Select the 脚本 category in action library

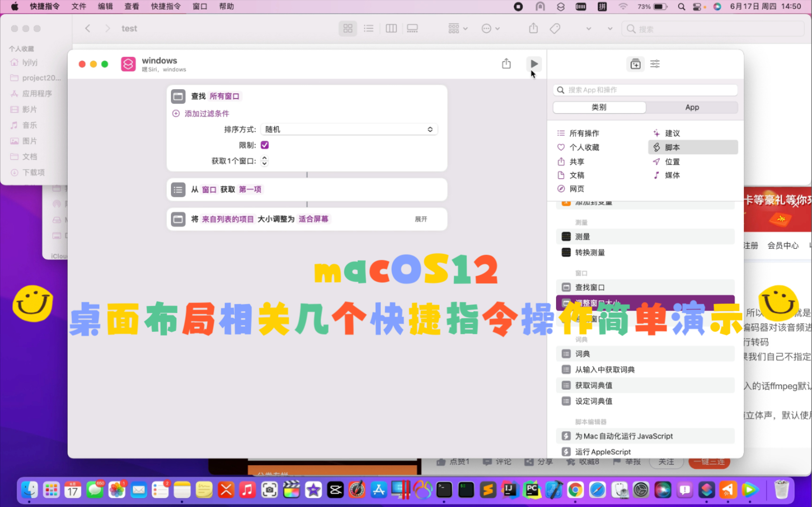click(672, 147)
